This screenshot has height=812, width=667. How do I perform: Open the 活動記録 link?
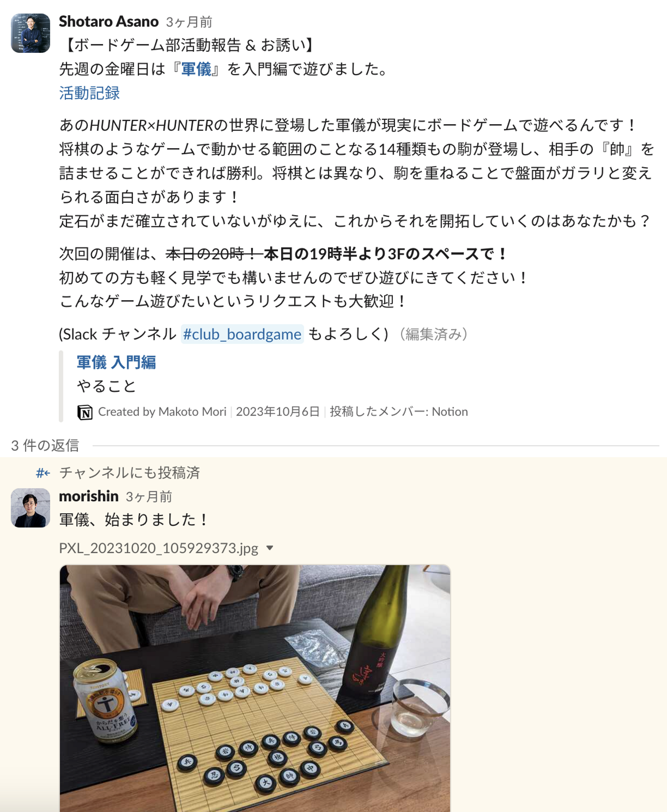[89, 93]
